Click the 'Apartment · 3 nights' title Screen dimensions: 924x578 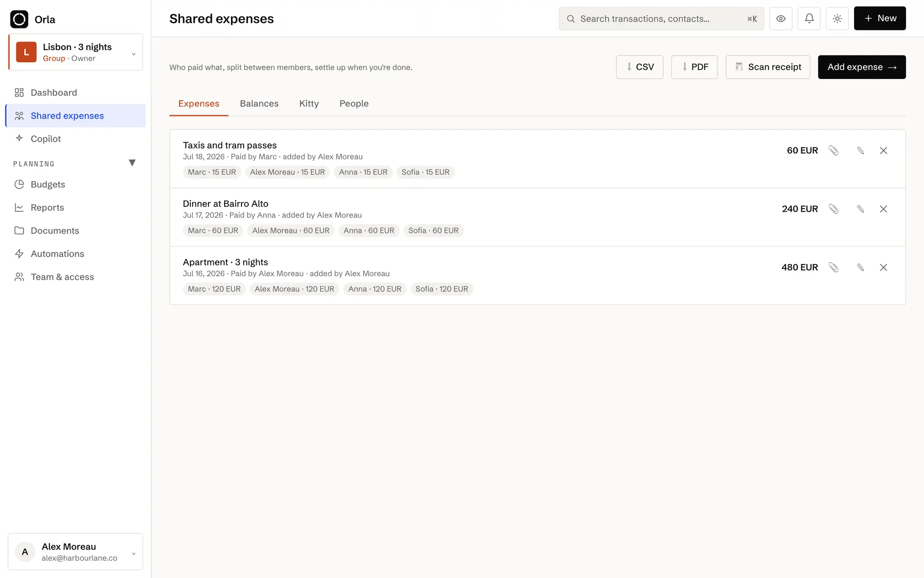point(225,262)
